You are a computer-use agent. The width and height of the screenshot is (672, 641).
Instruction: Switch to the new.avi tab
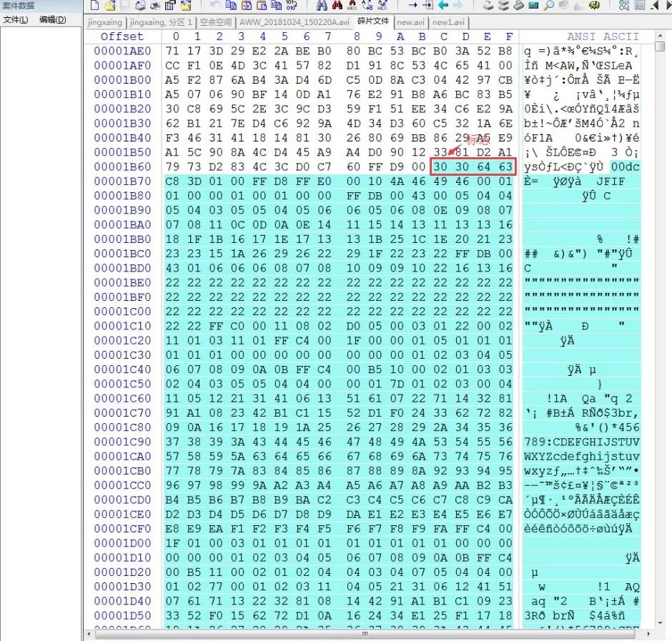pyautogui.click(x=411, y=22)
